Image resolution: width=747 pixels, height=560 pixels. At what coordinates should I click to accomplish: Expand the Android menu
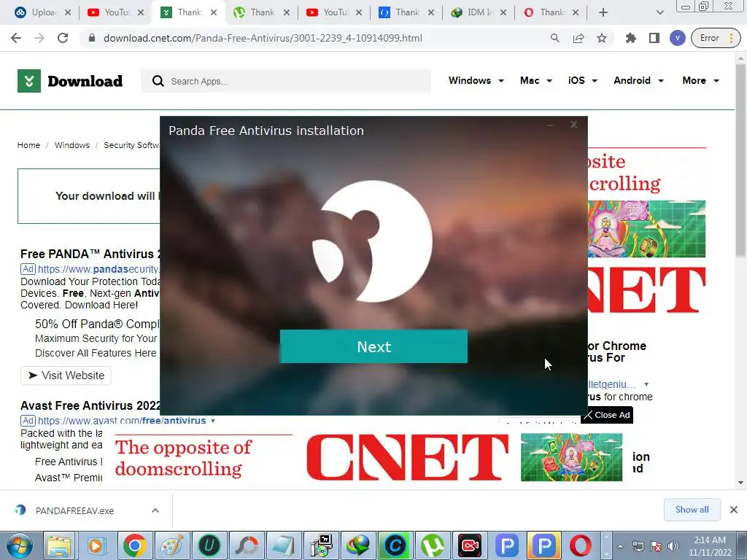639,80
